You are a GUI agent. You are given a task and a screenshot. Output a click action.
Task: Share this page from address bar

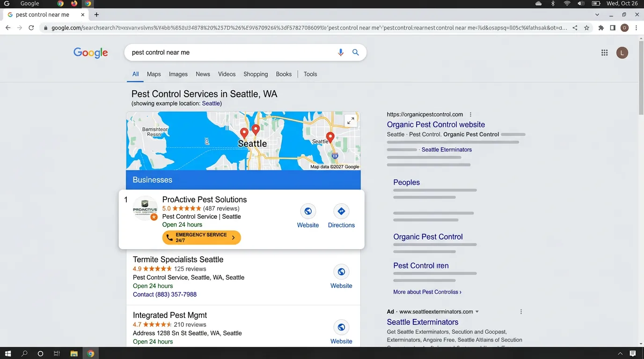pyautogui.click(x=575, y=28)
